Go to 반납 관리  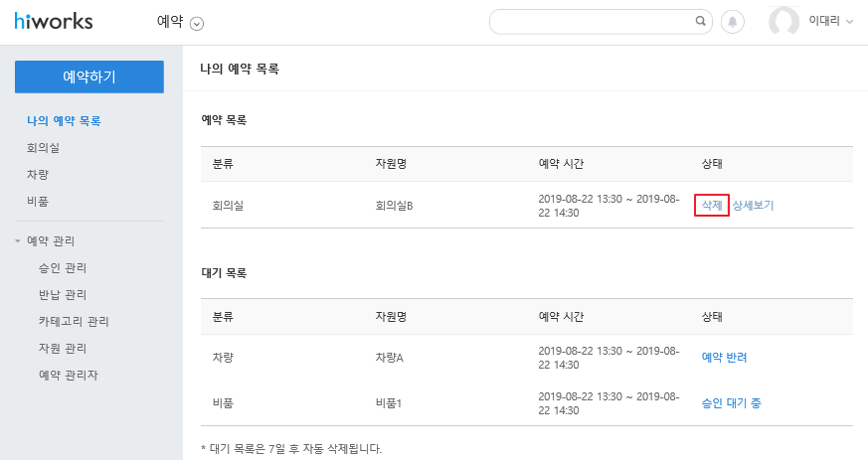pos(63,295)
